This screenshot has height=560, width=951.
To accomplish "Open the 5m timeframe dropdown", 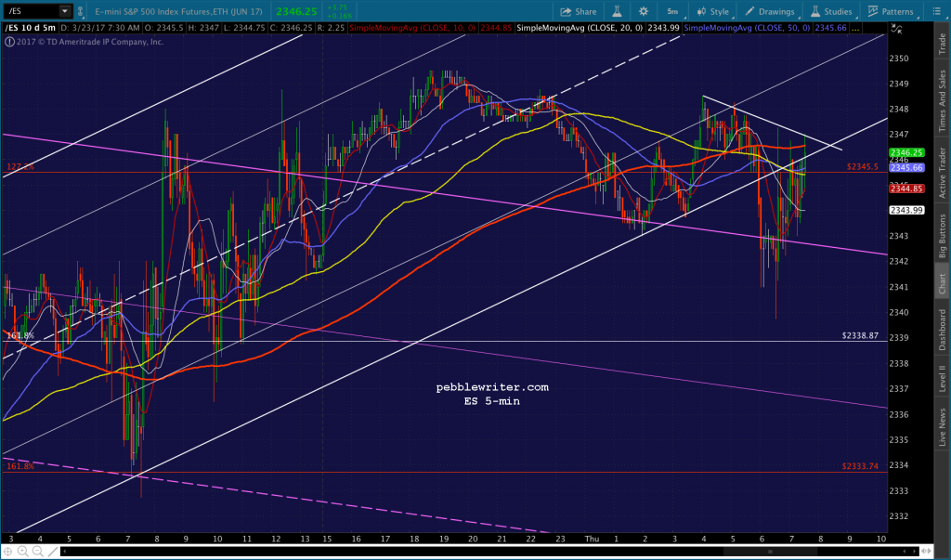I will point(672,11).
